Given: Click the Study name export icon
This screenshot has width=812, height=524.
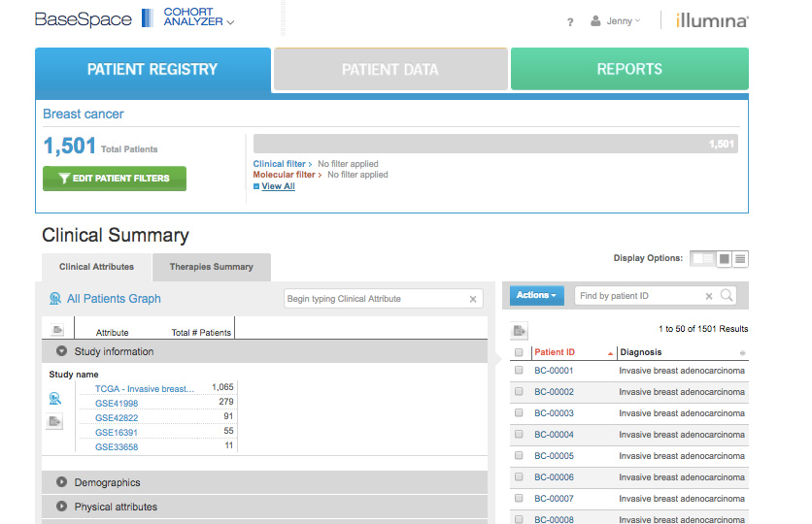Looking at the screenshot, I should (55, 421).
